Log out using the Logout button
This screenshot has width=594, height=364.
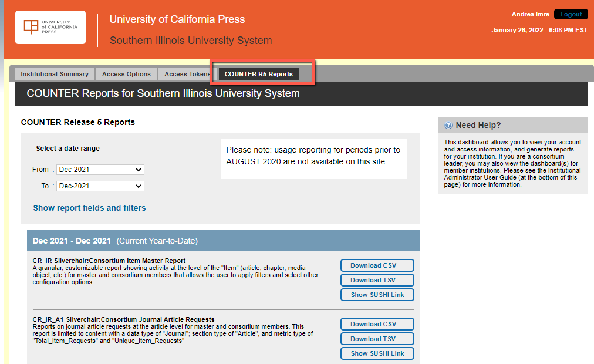pos(571,15)
